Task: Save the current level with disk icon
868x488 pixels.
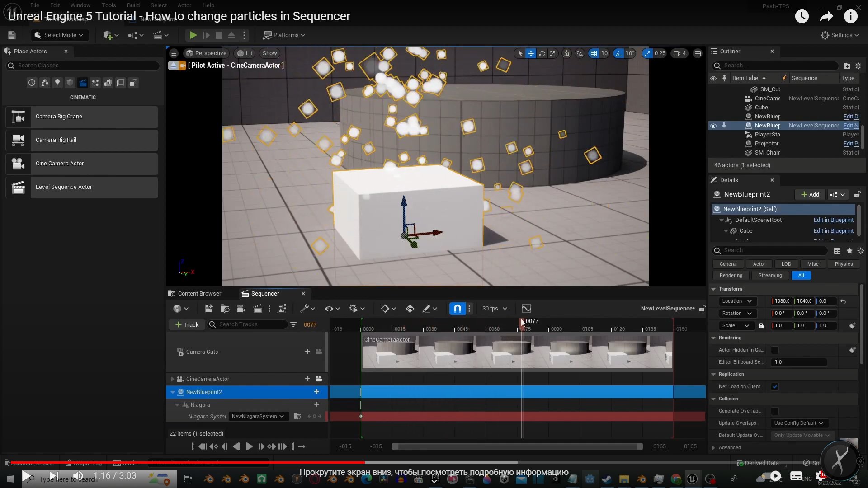Action: coord(12,35)
